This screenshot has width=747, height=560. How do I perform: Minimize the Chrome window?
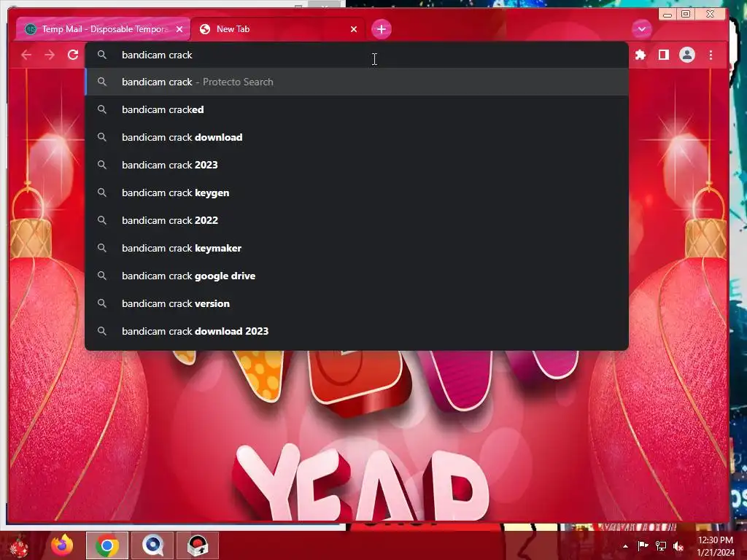click(667, 15)
